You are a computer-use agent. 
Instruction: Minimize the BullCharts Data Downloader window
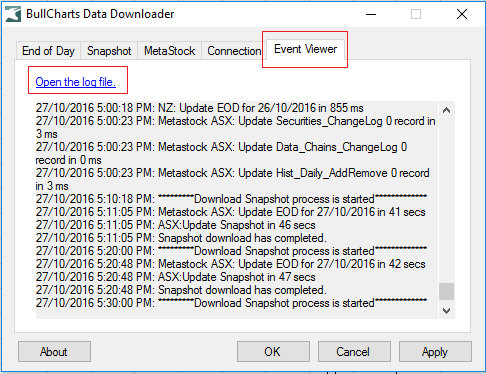pyautogui.click(x=371, y=14)
